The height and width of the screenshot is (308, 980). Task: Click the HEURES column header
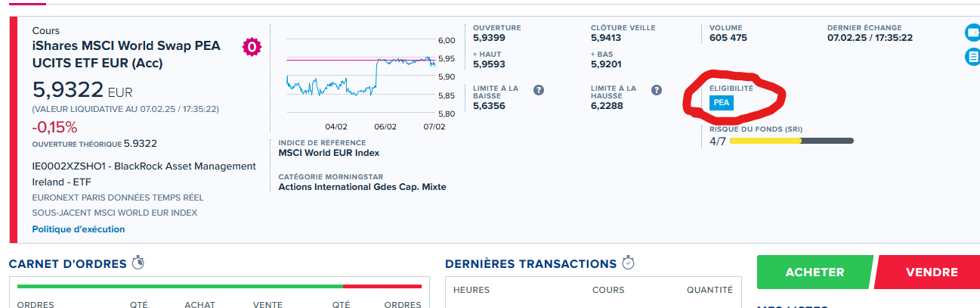pos(471,290)
